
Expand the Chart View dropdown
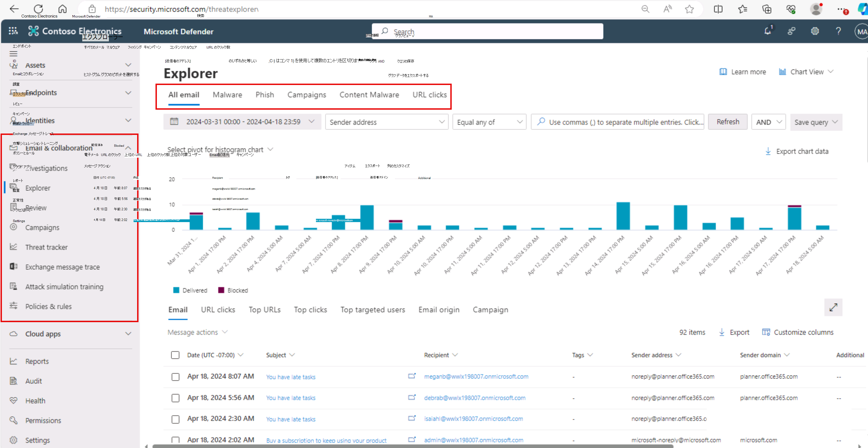tap(807, 72)
